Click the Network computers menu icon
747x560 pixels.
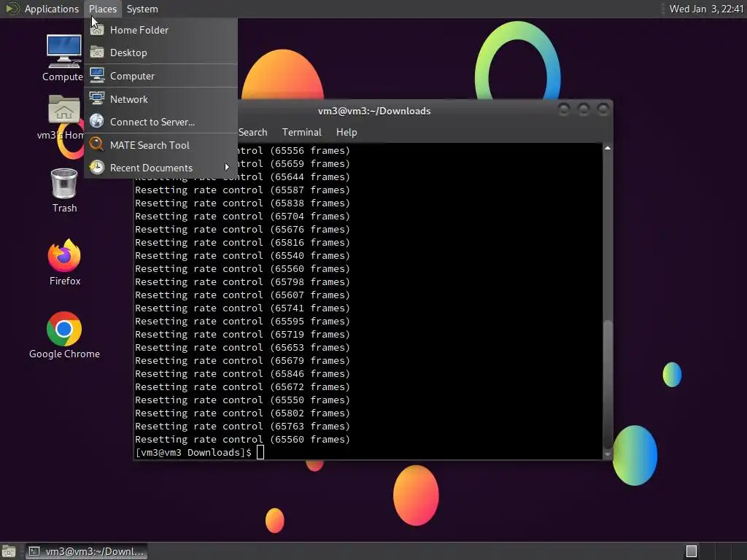pos(97,98)
